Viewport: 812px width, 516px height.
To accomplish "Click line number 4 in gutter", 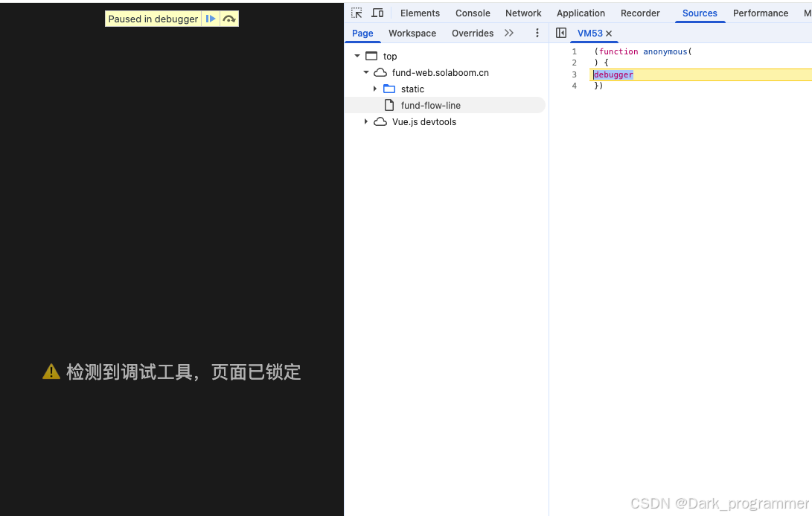I will (x=574, y=86).
